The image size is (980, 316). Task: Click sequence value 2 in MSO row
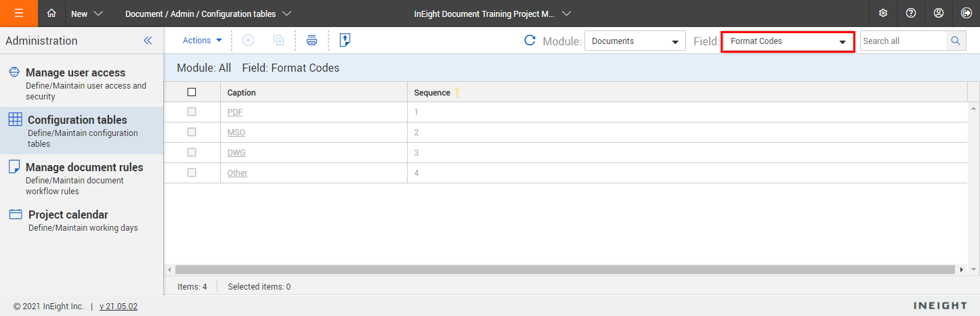click(417, 132)
